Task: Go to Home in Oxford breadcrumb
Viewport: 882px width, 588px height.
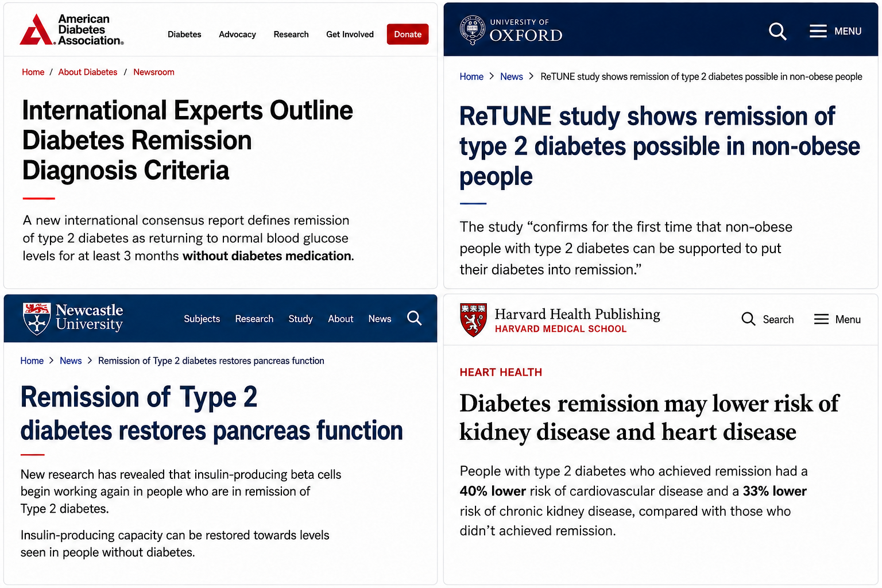Action: click(x=471, y=77)
